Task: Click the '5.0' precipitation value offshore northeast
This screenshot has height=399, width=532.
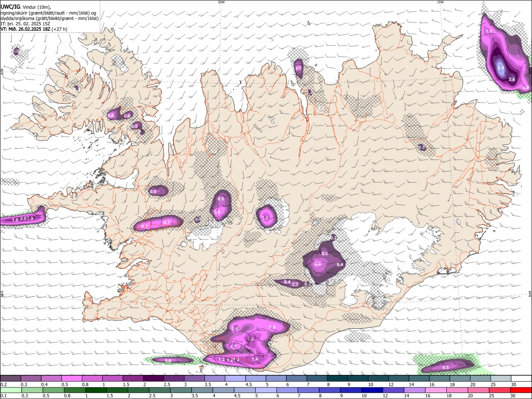Action: click(x=501, y=68)
